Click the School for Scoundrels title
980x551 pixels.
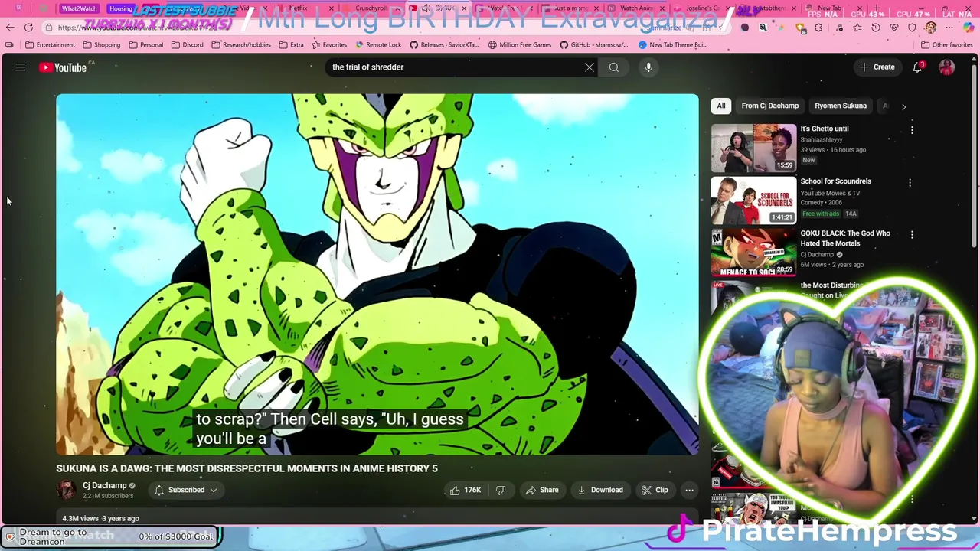point(835,181)
